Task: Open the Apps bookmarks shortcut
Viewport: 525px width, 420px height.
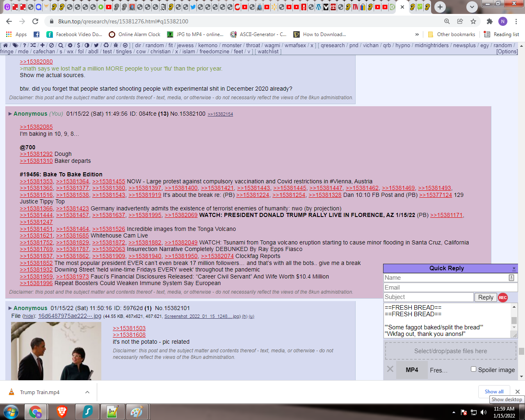Action: click(x=16, y=34)
